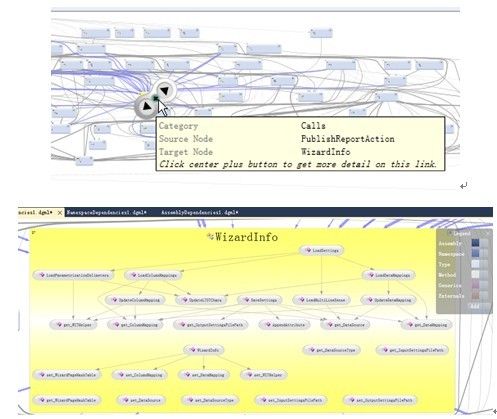Click the Method color swatch in Legend
The image size is (497, 419).
[x=476, y=275]
